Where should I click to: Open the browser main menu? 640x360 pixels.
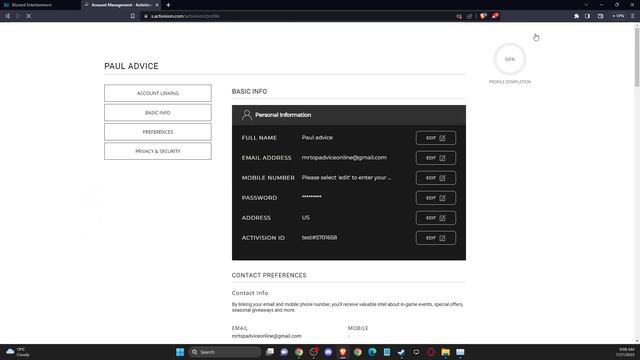coord(633,16)
